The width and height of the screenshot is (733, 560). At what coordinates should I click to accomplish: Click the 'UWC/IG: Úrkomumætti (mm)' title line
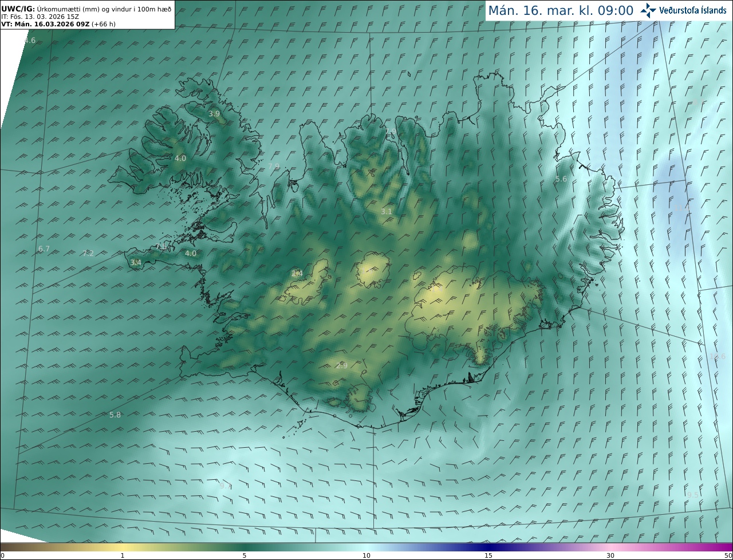coord(86,9)
